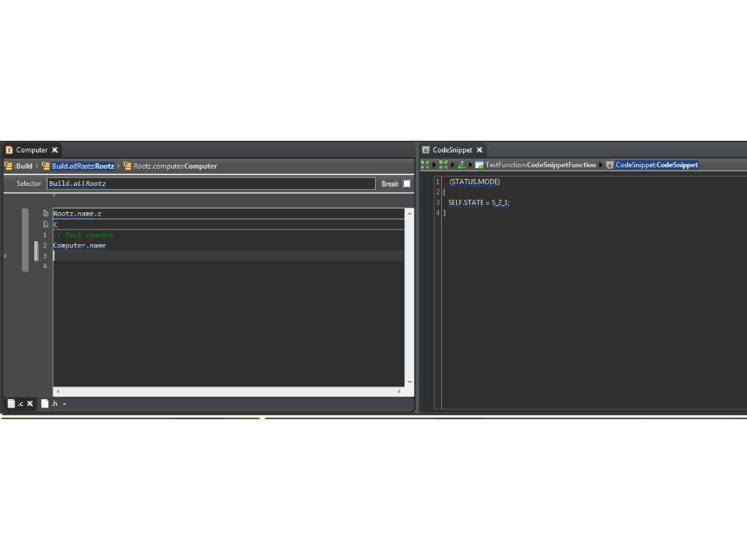The image size is (747, 560).
Task: Add a new file tab with plus
Action: (65, 404)
